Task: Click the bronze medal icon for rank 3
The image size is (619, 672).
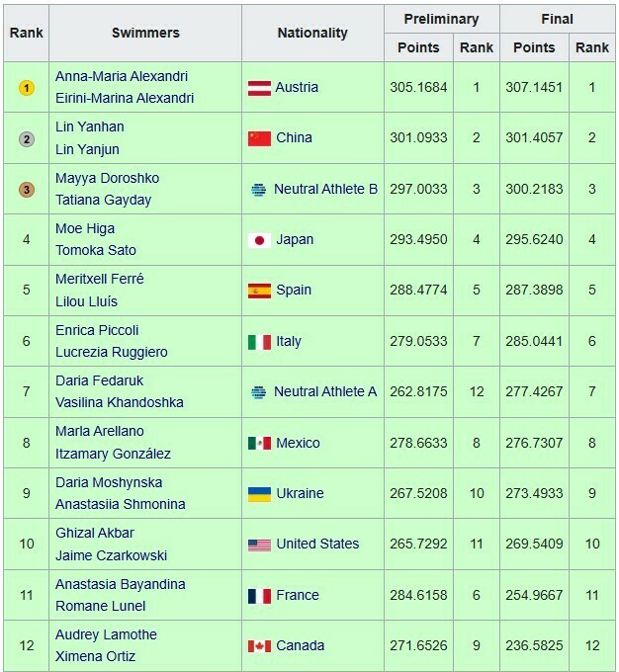Action: (27, 190)
